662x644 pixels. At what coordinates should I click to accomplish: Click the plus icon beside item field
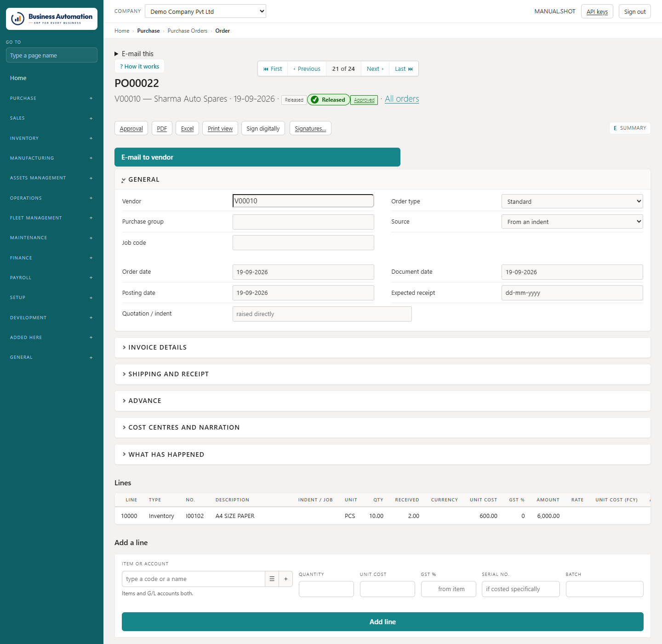pyautogui.click(x=285, y=579)
